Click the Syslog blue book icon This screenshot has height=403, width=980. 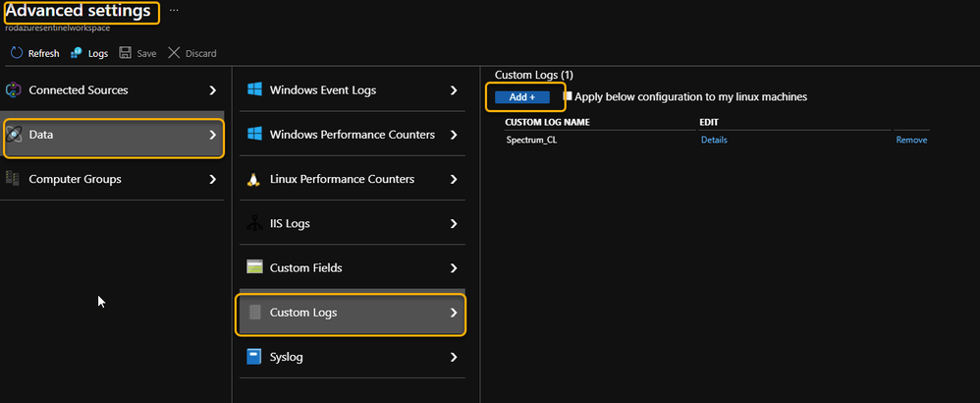[253, 357]
